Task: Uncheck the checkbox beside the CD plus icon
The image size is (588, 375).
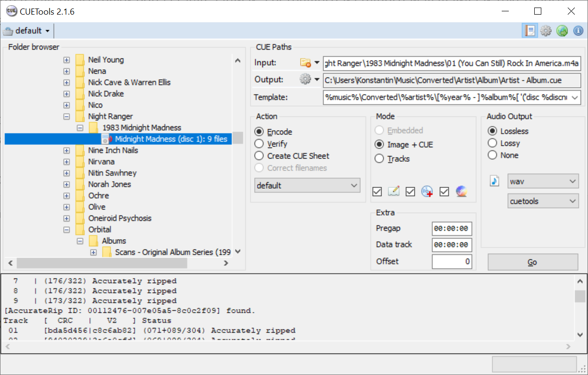Action: click(x=410, y=192)
